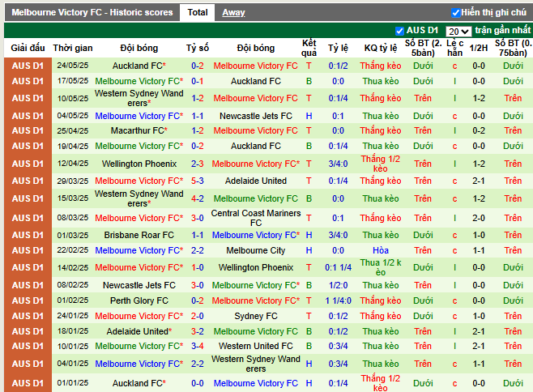
Task: Click the Kết quả column header
Action: click(309, 48)
